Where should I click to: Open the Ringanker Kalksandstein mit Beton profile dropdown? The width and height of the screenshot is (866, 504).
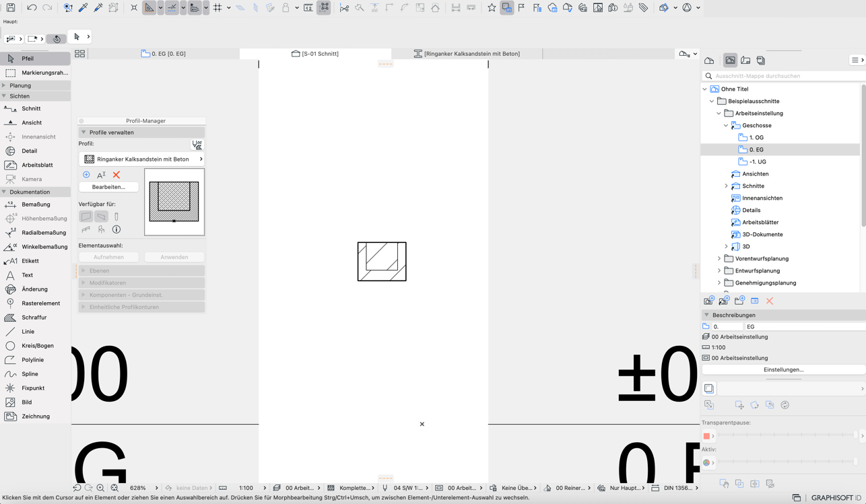point(141,159)
